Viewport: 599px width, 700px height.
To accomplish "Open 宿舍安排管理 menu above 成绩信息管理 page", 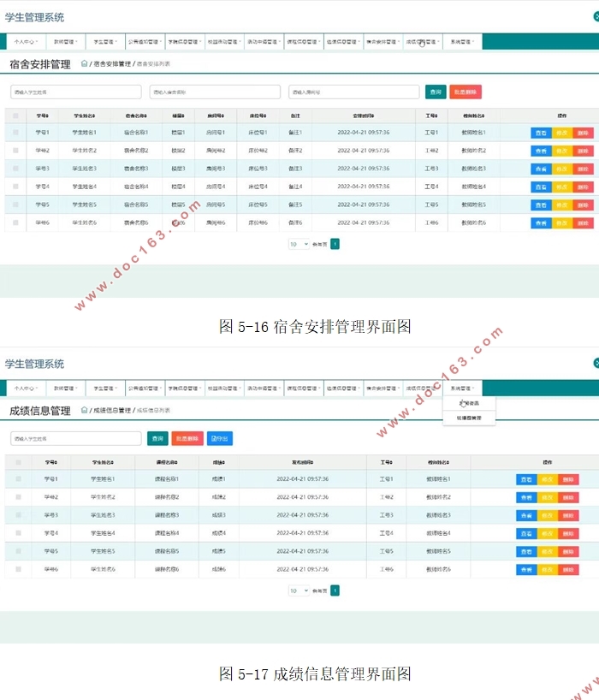I will 383,388.
